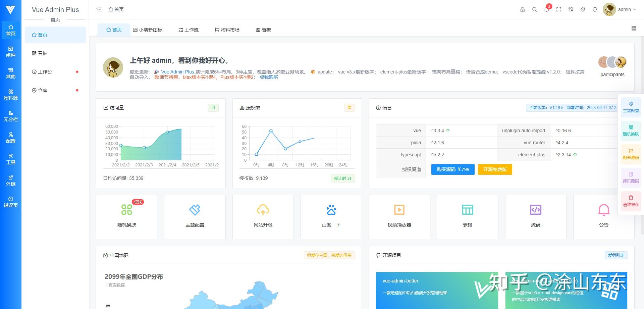Select 仓库 in the secondary menu
This screenshot has width=644, height=309.
click(55, 90)
